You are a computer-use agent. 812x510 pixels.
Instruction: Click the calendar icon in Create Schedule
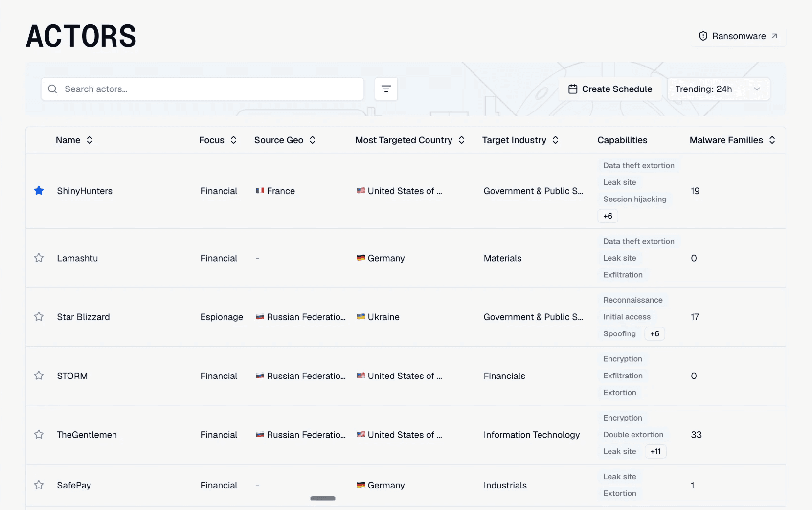click(573, 89)
